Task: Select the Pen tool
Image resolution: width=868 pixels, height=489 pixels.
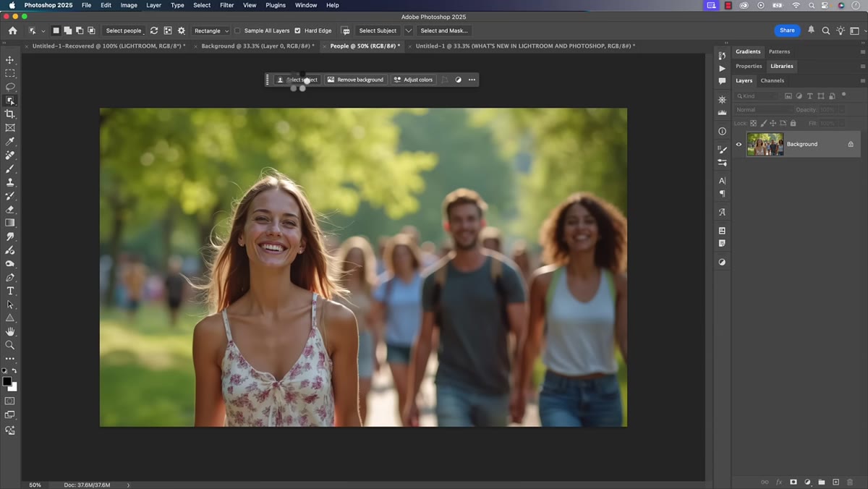Action: point(10,277)
